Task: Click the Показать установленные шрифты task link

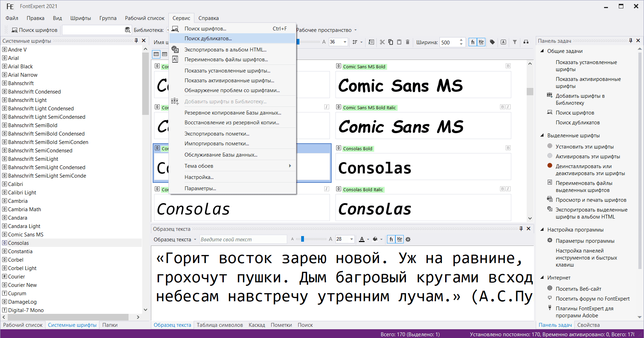Action: 586,66
